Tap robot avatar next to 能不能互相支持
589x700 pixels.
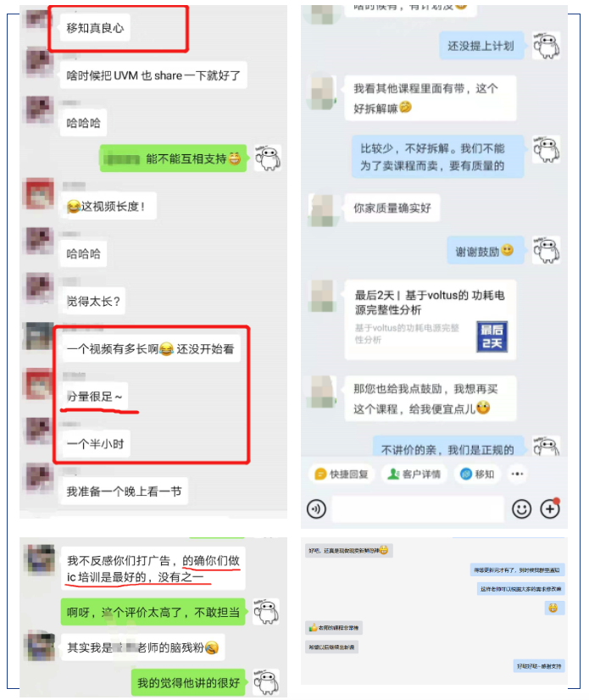pyautogui.click(x=268, y=158)
